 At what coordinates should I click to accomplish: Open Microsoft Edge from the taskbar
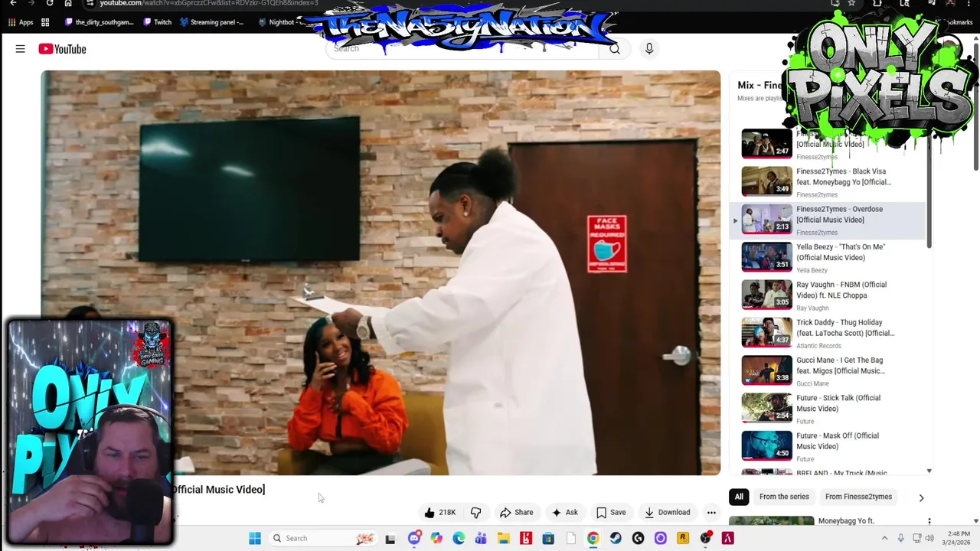pos(459,538)
